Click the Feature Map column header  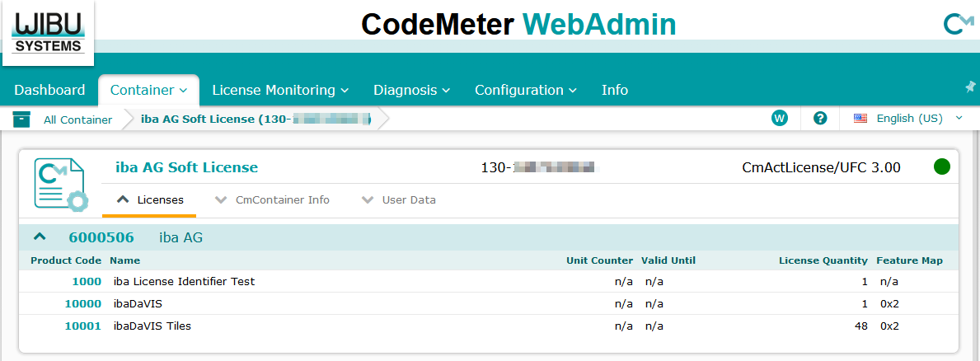coord(909,260)
